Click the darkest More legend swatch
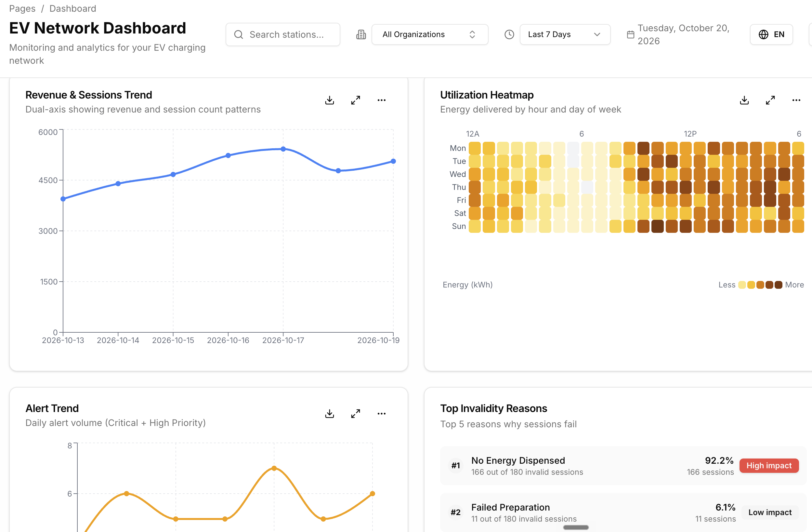Image resolution: width=812 pixels, height=532 pixels. click(x=778, y=285)
